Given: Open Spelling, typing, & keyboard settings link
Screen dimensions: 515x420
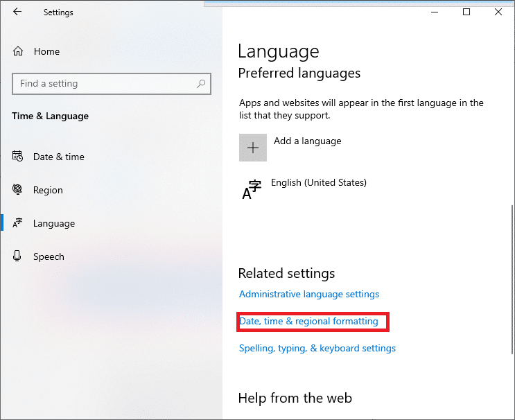Looking at the screenshot, I should (317, 348).
